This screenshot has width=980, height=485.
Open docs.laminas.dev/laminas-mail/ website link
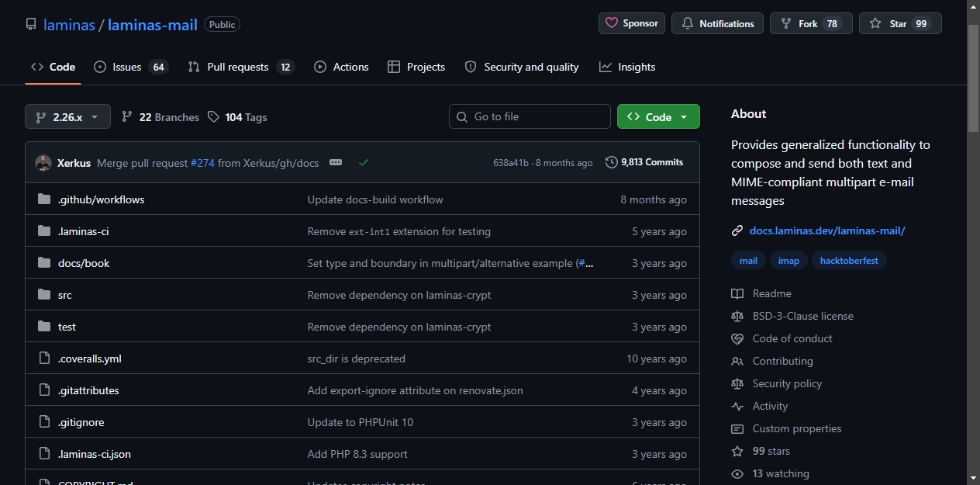tap(827, 230)
